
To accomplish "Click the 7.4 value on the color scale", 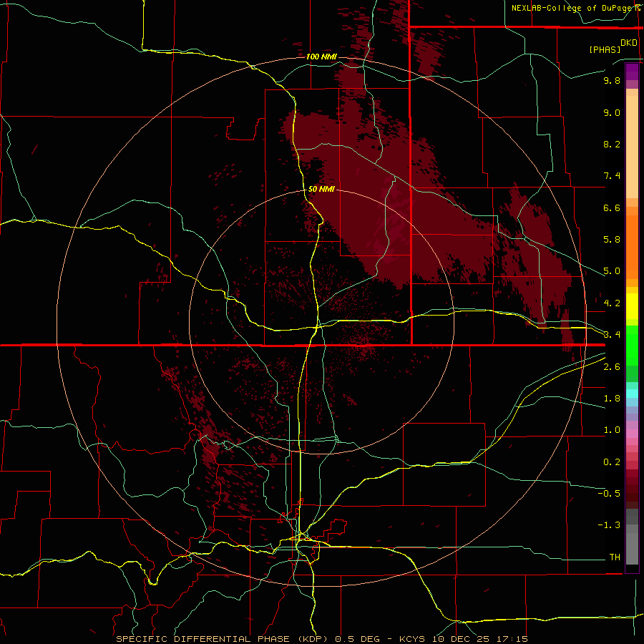I will [x=612, y=176].
